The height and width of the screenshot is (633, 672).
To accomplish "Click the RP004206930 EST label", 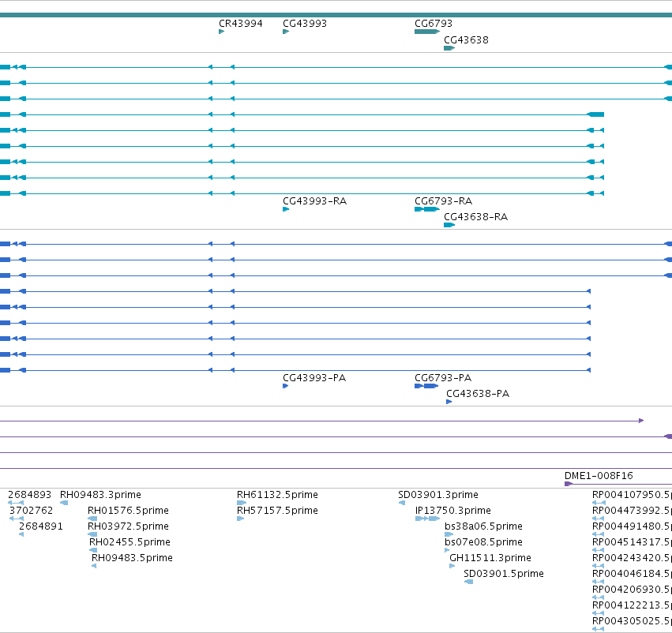I will pyautogui.click(x=632, y=590).
